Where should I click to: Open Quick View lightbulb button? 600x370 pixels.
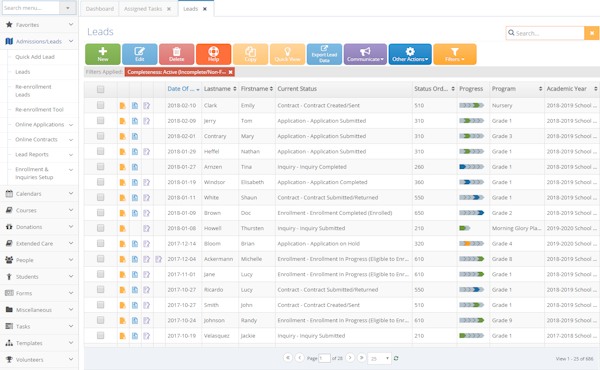pyautogui.click(x=287, y=54)
